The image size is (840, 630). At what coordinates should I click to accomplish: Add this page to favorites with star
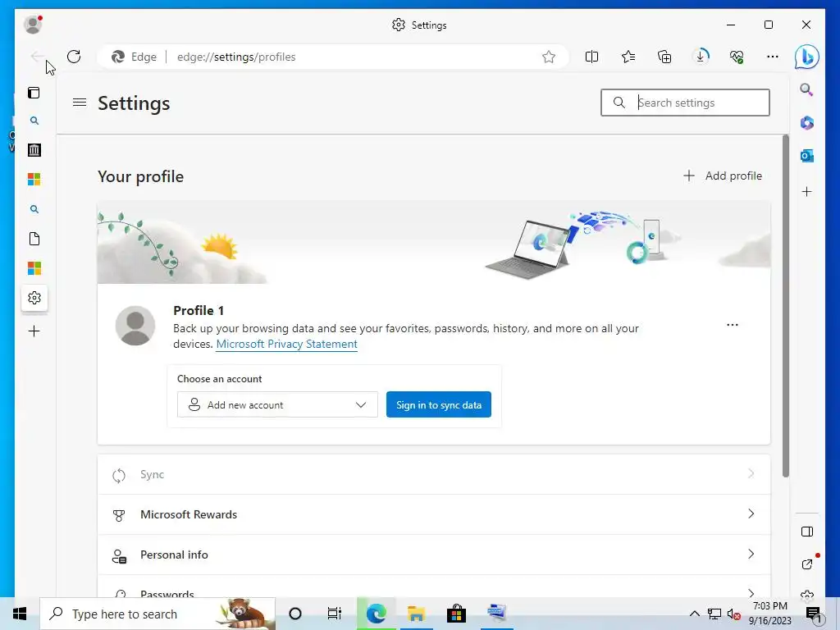click(x=549, y=57)
